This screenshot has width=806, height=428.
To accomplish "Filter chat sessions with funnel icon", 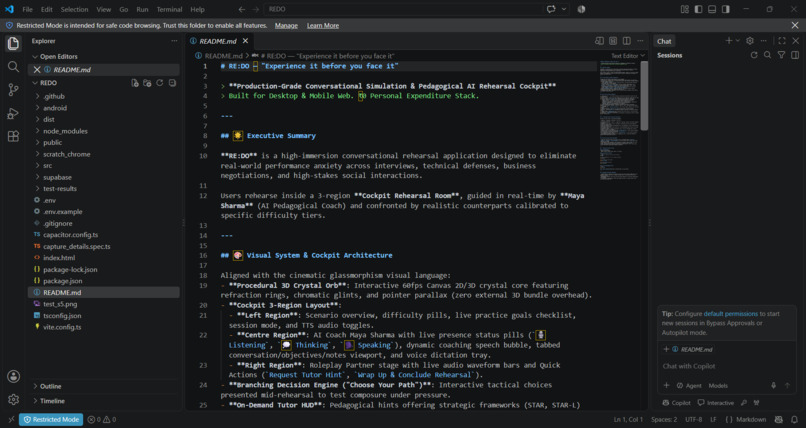I will [x=781, y=55].
